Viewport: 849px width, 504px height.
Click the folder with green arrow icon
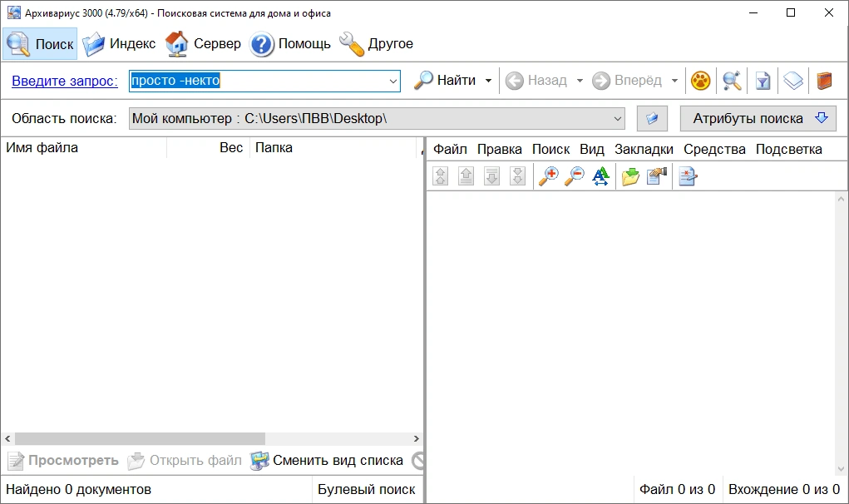(631, 176)
